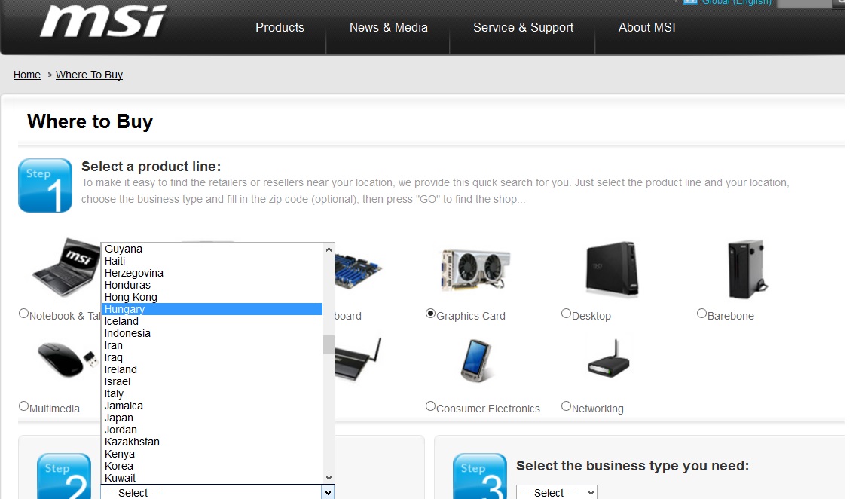Viewport: 868px width, 499px height.
Task: Select the Graphics Card radio button
Action: (431, 314)
